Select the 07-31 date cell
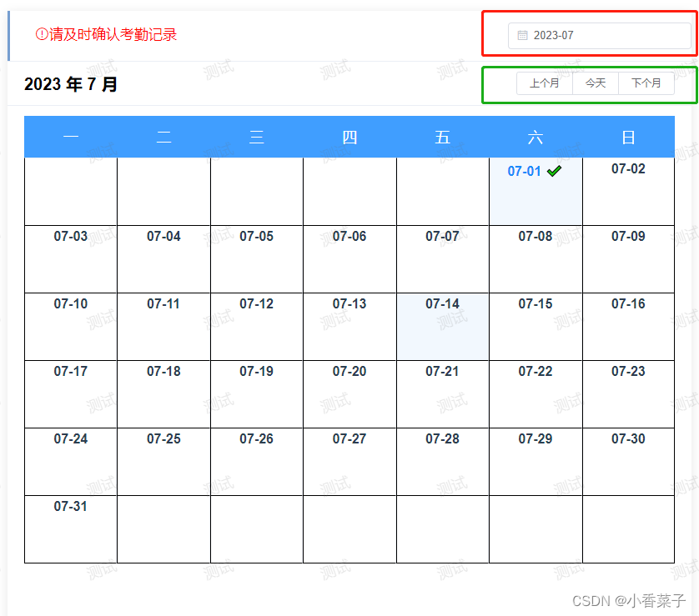 pos(70,528)
